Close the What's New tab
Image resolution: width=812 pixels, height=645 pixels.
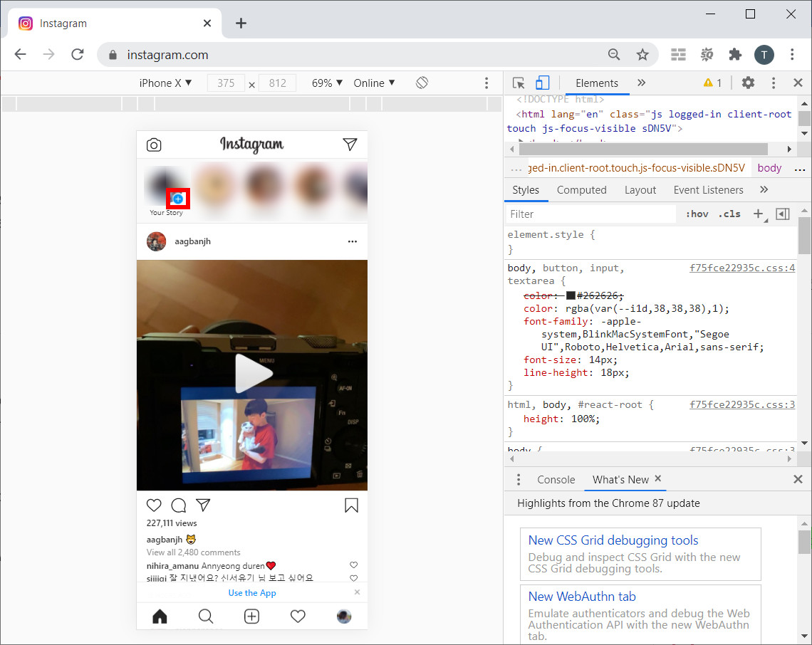(657, 479)
